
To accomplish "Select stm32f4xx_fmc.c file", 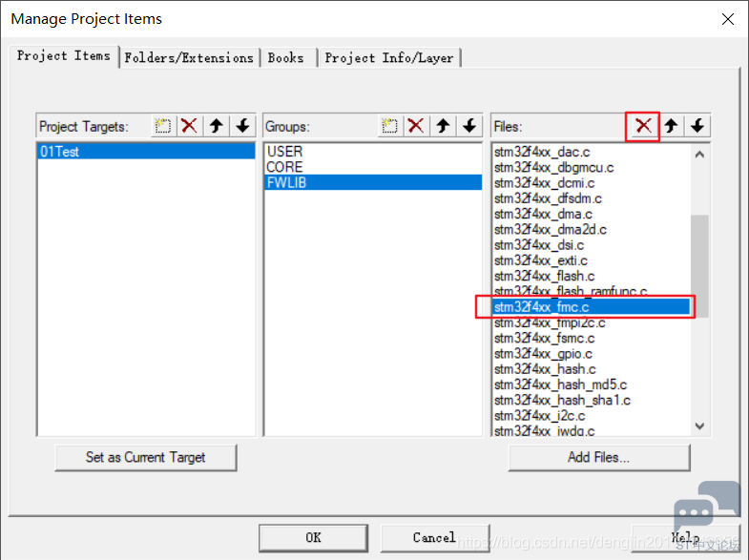I will coord(592,307).
